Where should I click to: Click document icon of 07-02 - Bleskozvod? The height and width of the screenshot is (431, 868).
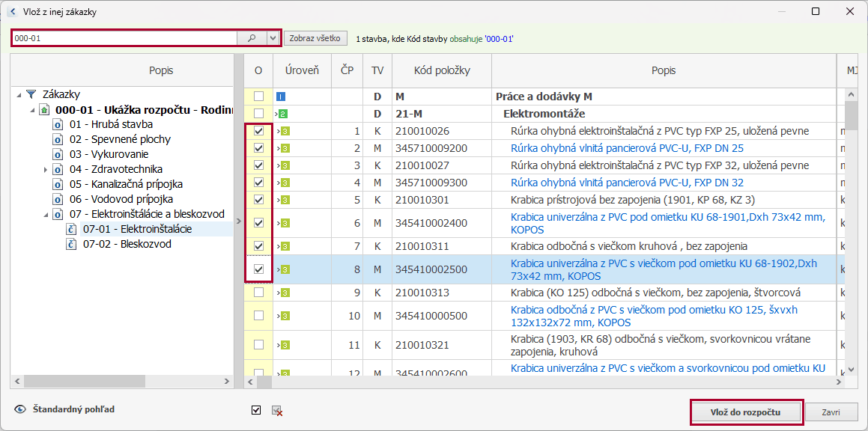(x=72, y=244)
